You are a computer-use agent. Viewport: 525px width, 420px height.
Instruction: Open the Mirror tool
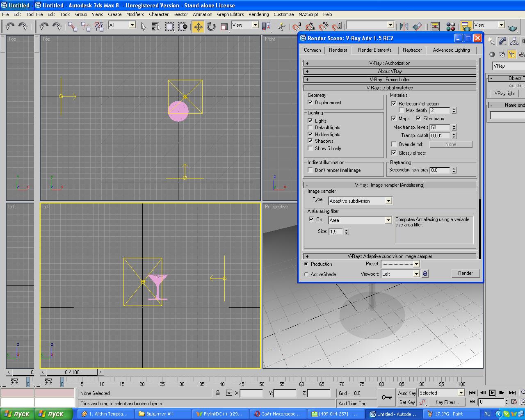point(404,27)
